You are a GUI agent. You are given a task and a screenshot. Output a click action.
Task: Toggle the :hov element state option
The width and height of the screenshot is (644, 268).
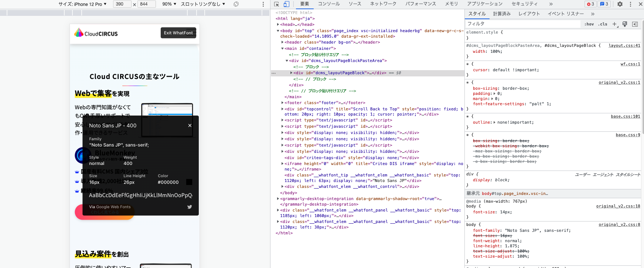point(589,24)
